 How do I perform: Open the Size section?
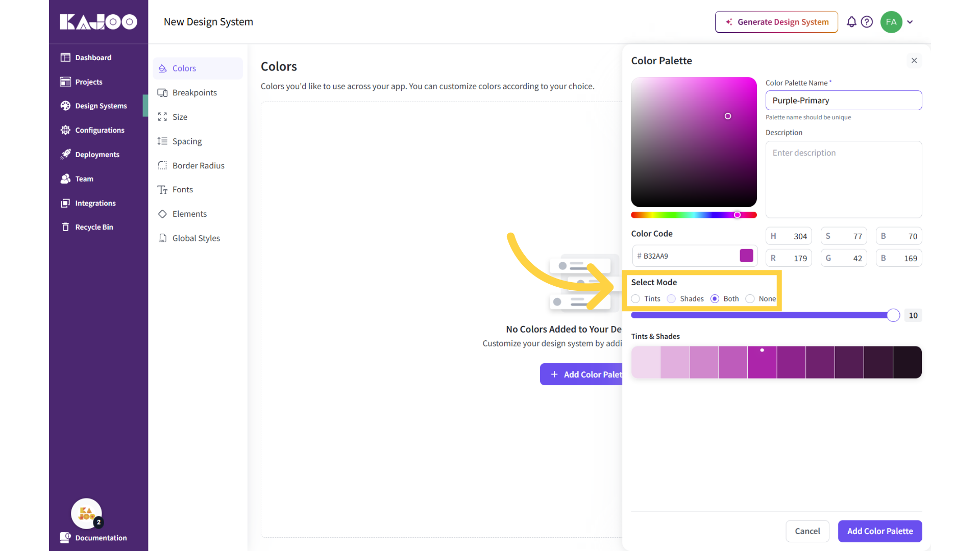(x=198, y=117)
